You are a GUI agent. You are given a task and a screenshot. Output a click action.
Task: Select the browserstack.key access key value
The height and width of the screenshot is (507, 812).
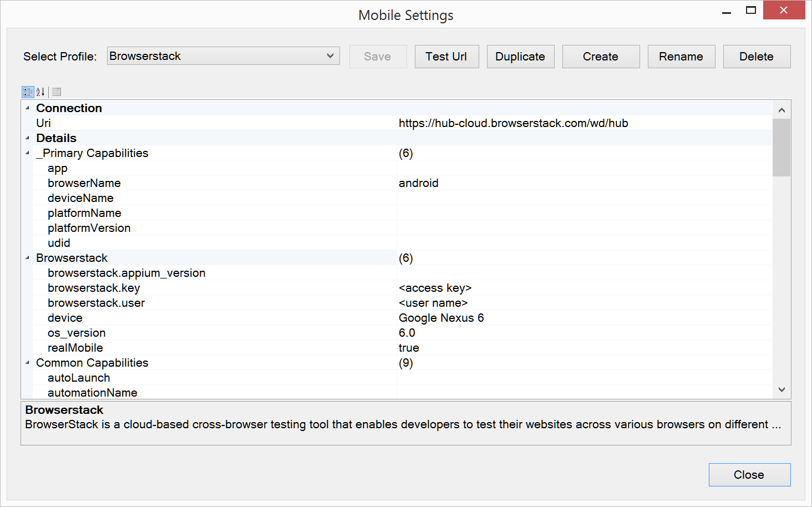coord(582,288)
